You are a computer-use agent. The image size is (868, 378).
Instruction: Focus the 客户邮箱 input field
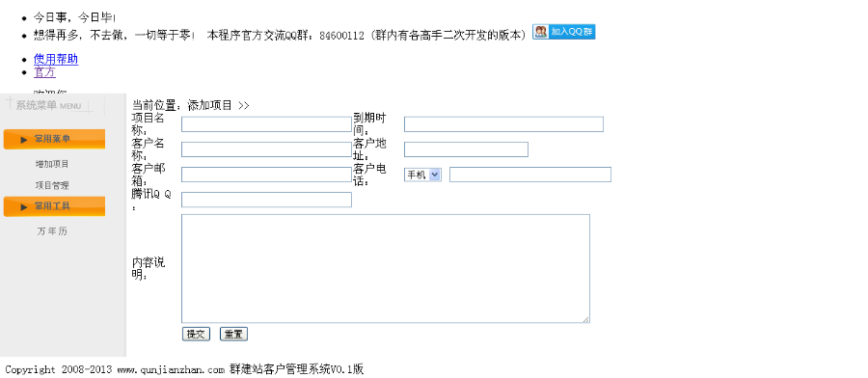tap(267, 175)
